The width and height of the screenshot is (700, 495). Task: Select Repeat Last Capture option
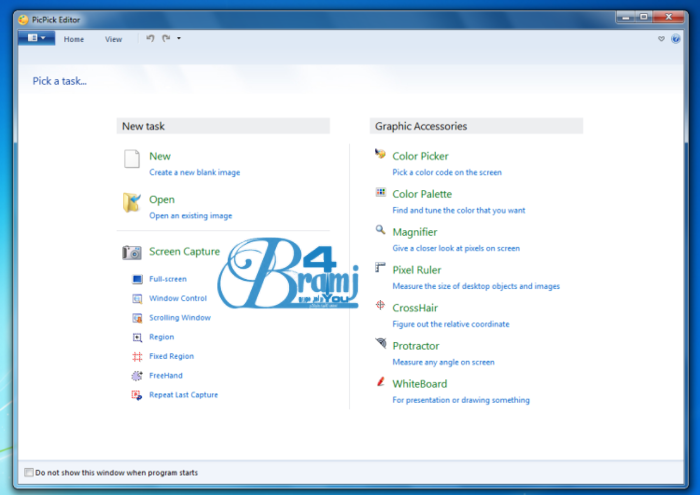(x=183, y=395)
